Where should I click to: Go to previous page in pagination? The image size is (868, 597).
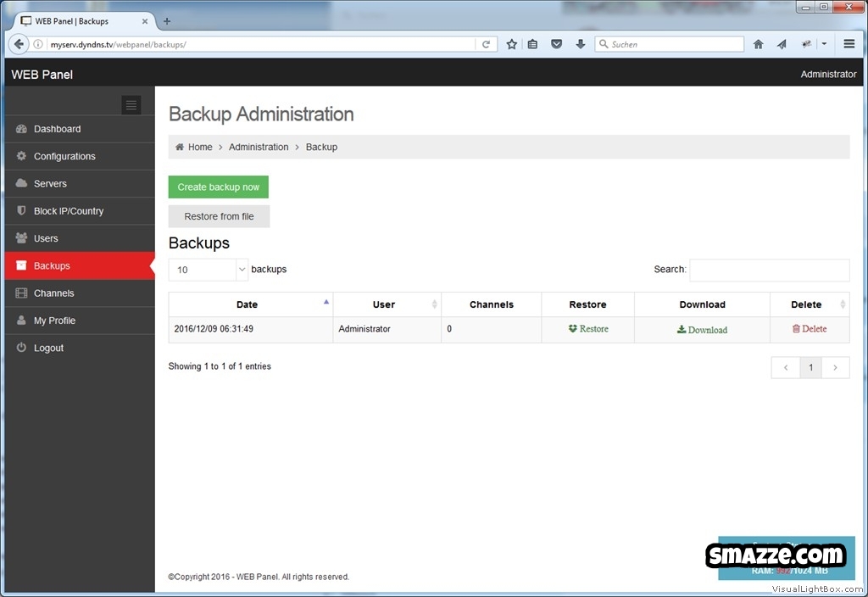tap(786, 367)
